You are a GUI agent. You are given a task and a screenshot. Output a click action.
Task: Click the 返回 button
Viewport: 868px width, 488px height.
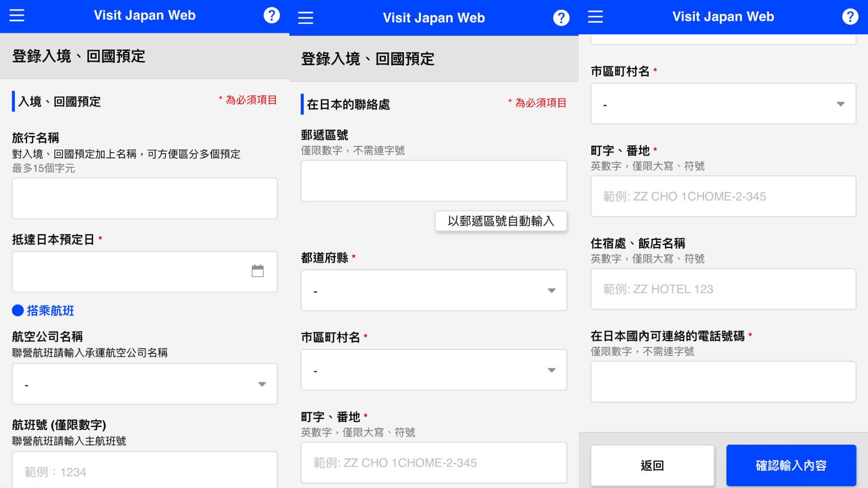[652, 465]
